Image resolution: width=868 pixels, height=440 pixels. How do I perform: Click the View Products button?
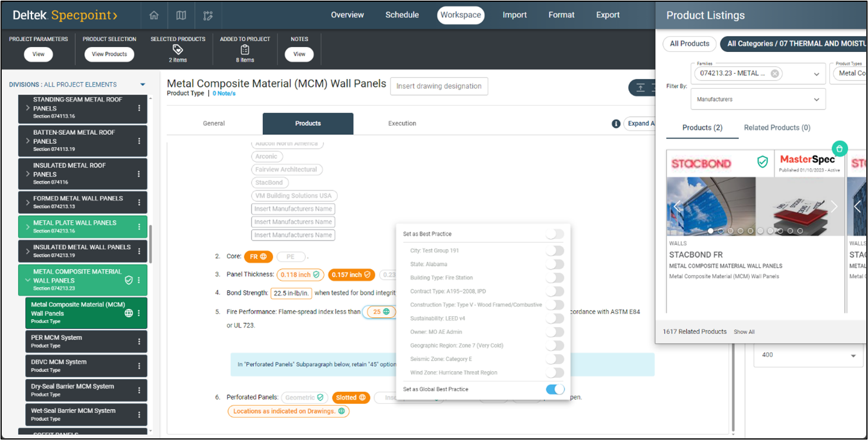click(109, 54)
